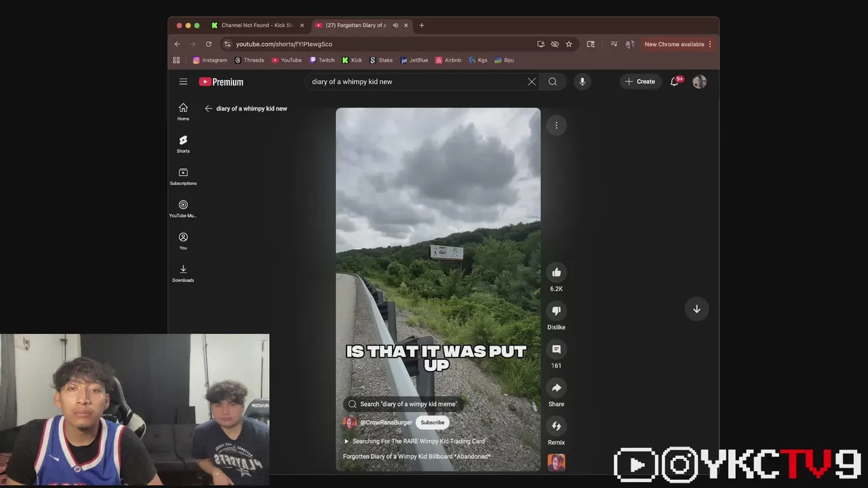The height and width of the screenshot is (488, 868).
Task: Start voice search with microphone
Action: 582,81
